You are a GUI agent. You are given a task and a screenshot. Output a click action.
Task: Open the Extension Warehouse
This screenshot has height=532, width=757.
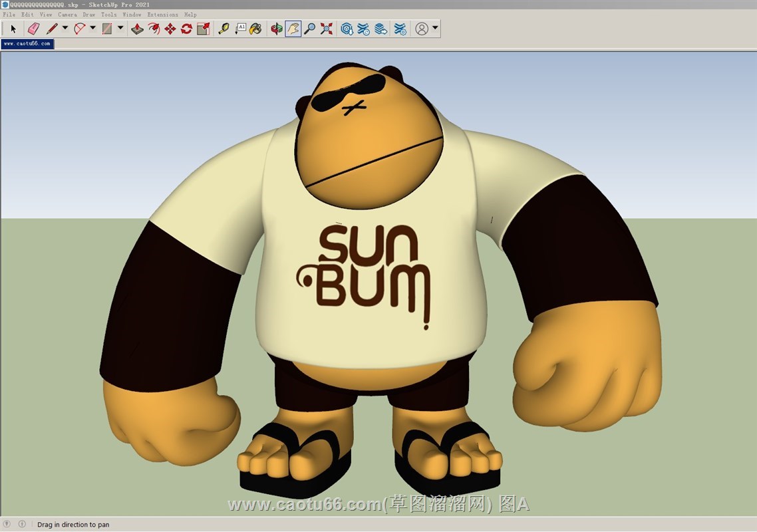364,29
